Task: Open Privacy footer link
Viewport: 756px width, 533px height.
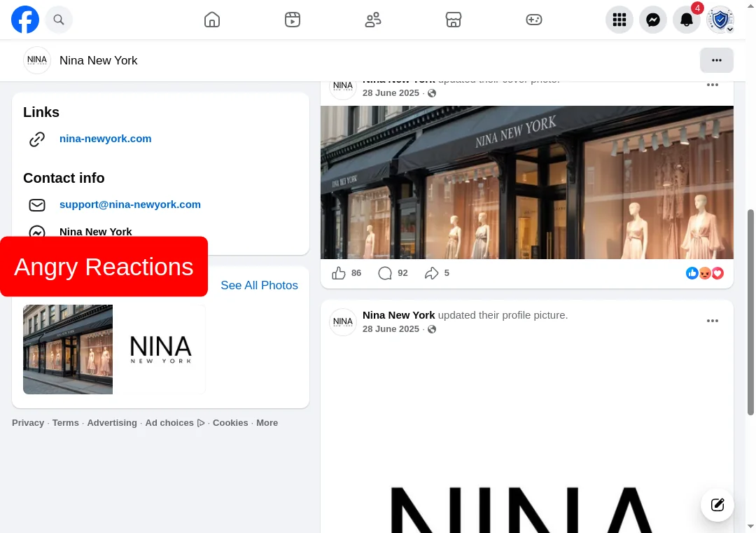Action: coord(28,423)
